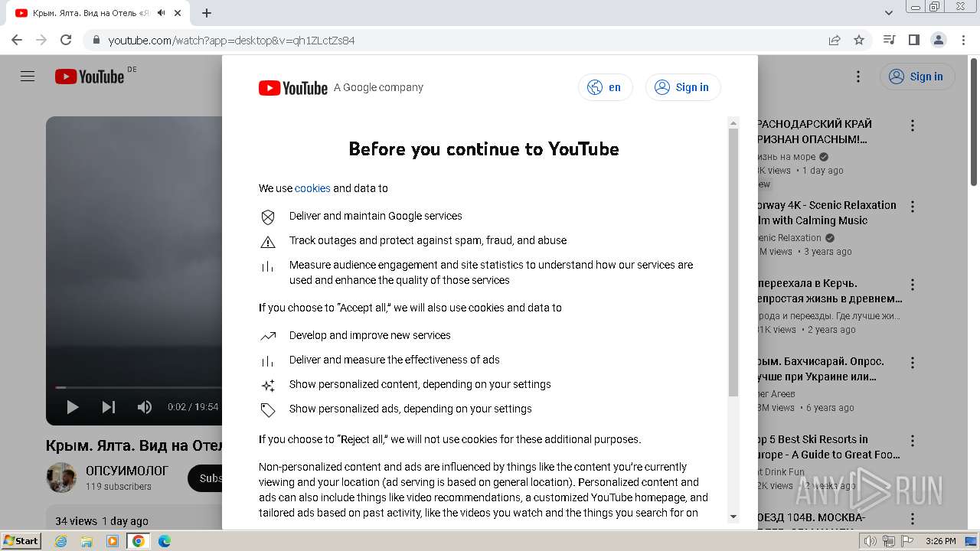The height and width of the screenshot is (551, 980).
Task: Open the ОПСУИМОЛОГ channel avatar
Action: (x=61, y=478)
